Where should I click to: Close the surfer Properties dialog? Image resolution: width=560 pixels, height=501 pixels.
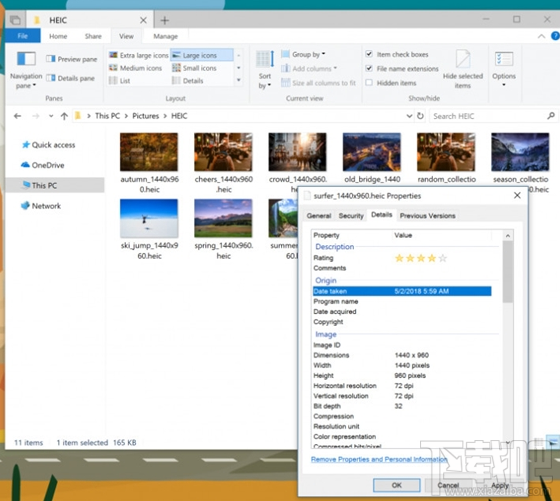pyautogui.click(x=517, y=196)
